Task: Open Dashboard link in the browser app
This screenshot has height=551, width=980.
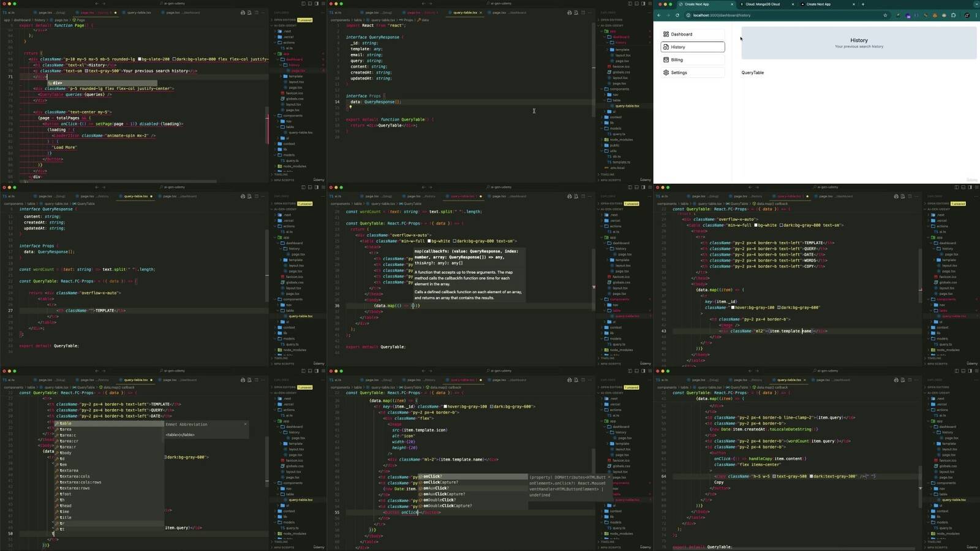Action: (693, 34)
